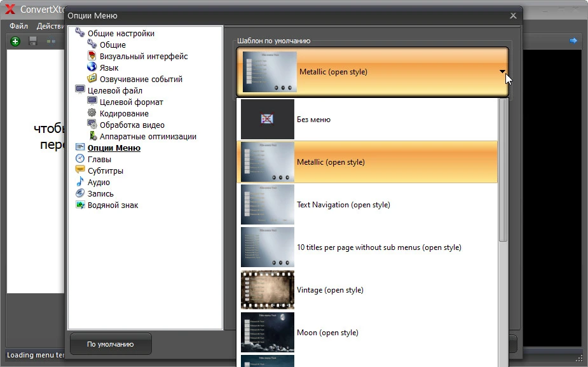Click the monitor icon beside Целевой файл
Screen dimensions: 588x367
coord(80,90)
